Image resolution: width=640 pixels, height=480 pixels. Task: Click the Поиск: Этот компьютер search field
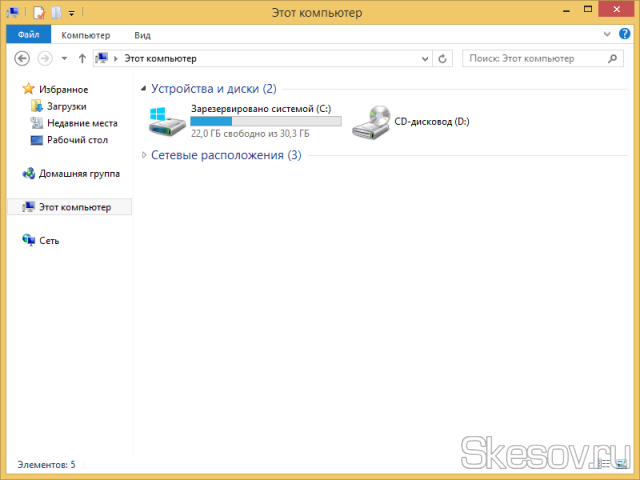click(540, 59)
